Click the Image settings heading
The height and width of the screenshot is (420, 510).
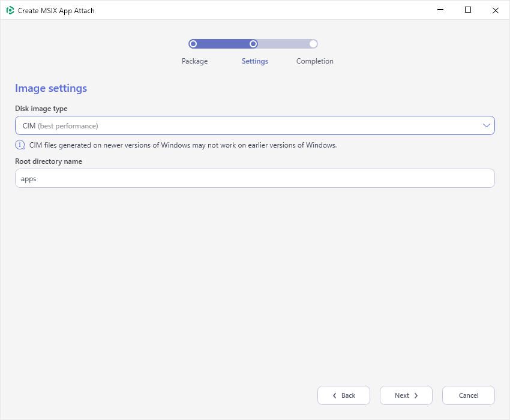click(51, 88)
